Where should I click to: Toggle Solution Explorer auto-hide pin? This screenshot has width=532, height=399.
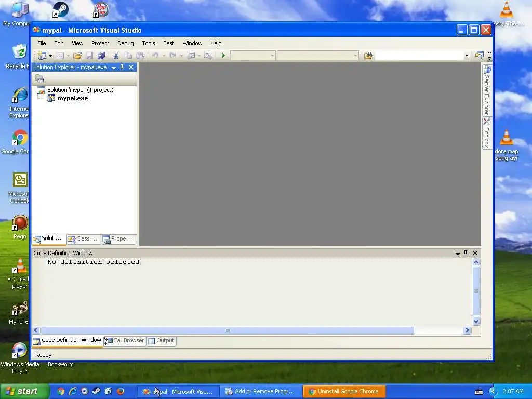click(122, 67)
